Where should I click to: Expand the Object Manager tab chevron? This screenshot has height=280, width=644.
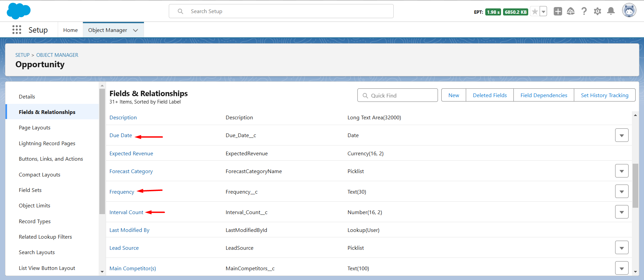(x=136, y=30)
